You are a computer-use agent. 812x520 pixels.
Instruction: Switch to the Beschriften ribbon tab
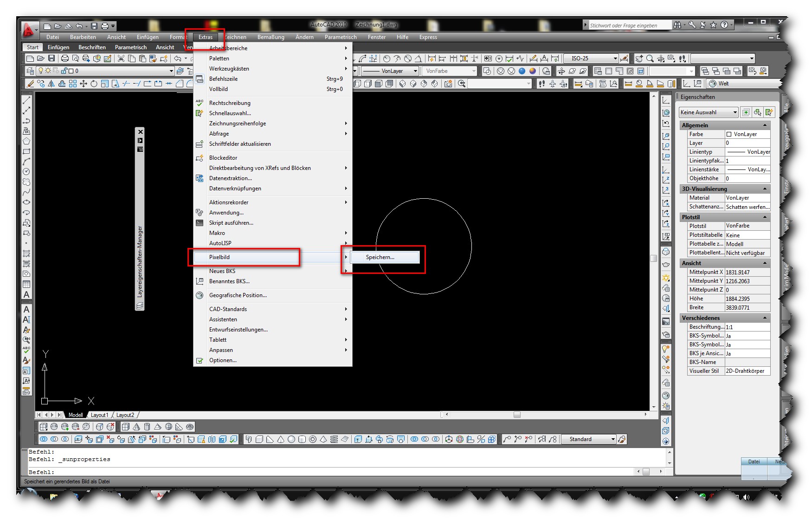(x=92, y=47)
